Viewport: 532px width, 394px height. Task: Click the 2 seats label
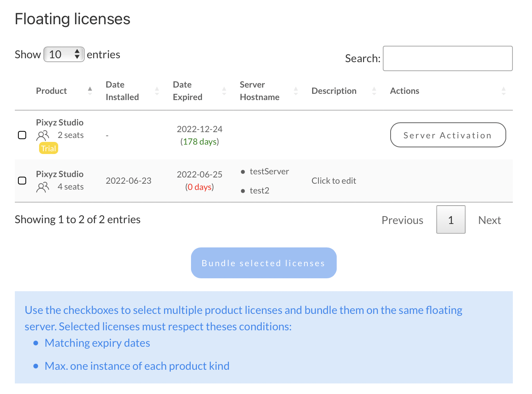(71, 135)
